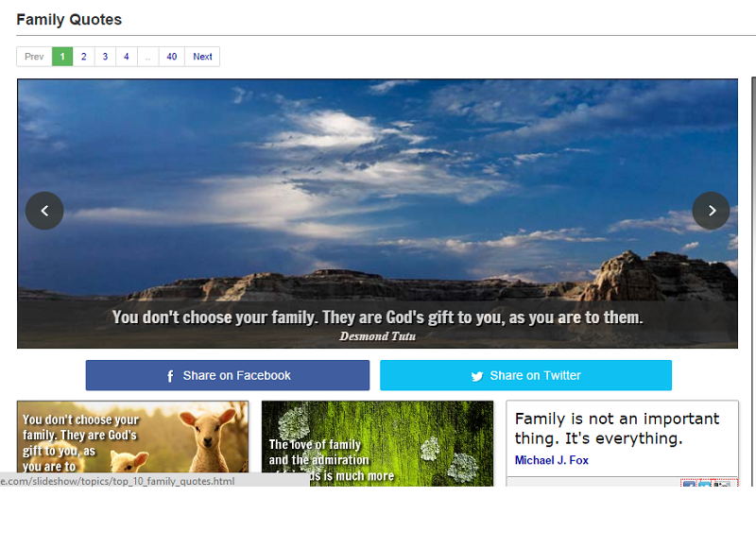756x548 pixels.
Task: Click the Twitter bird icon in share button
Action: click(x=477, y=376)
